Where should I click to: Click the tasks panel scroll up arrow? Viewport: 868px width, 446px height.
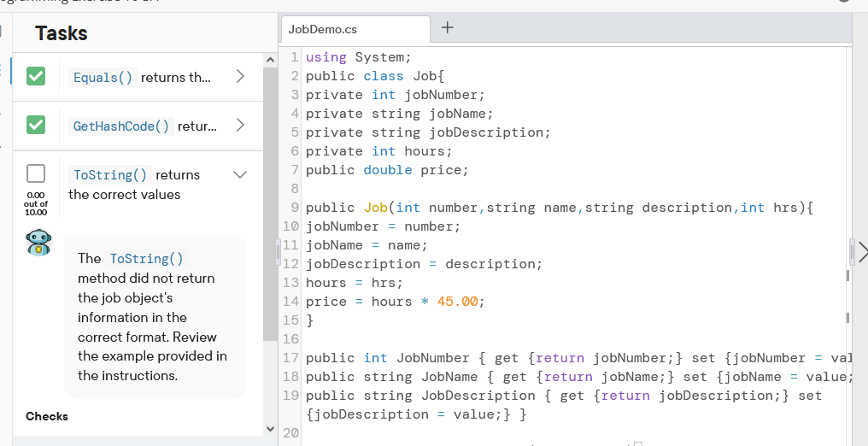click(x=270, y=60)
